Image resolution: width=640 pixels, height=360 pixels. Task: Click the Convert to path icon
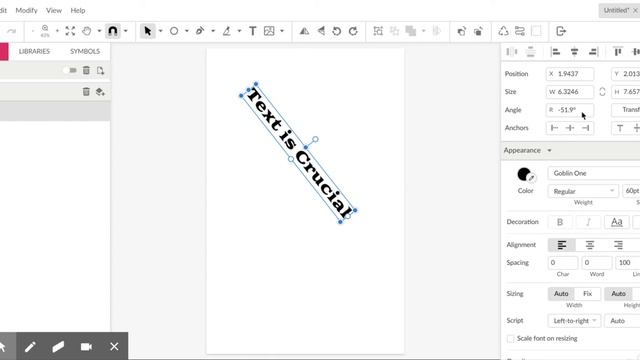[x=503, y=31]
